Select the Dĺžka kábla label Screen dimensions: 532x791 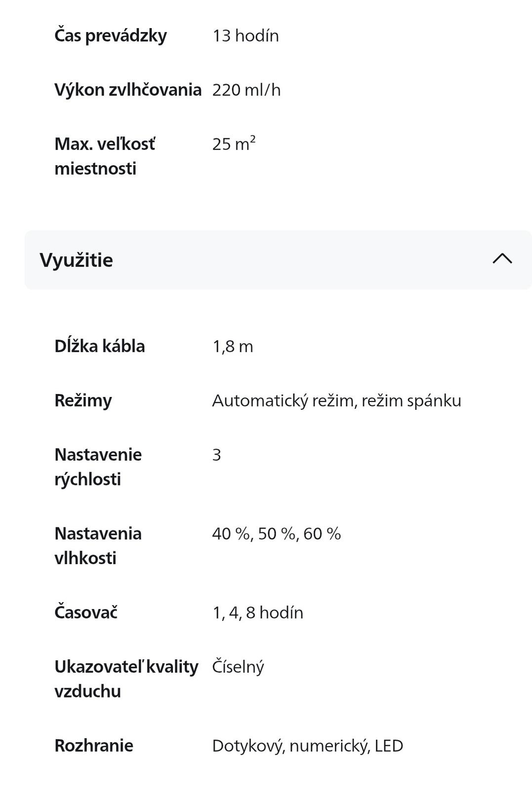100,346
